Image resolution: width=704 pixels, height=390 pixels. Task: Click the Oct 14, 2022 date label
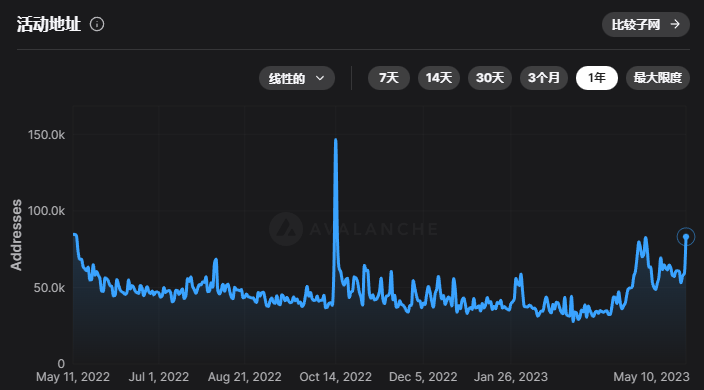pyautogui.click(x=335, y=377)
